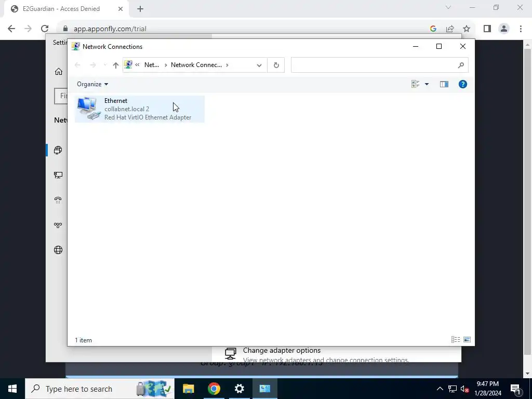Select Network Connections taskbar button
532x399 pixels.
[x=264, y=389]
